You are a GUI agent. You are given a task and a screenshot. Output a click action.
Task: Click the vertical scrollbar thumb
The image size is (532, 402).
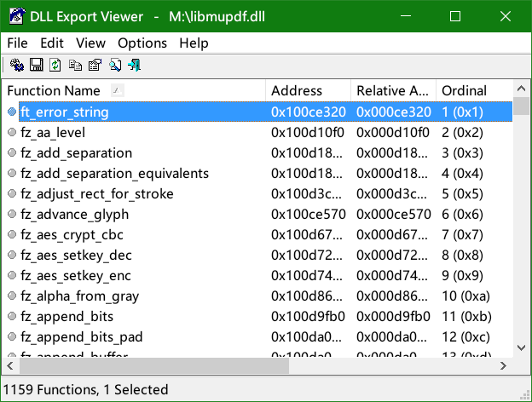click(521, 106)
